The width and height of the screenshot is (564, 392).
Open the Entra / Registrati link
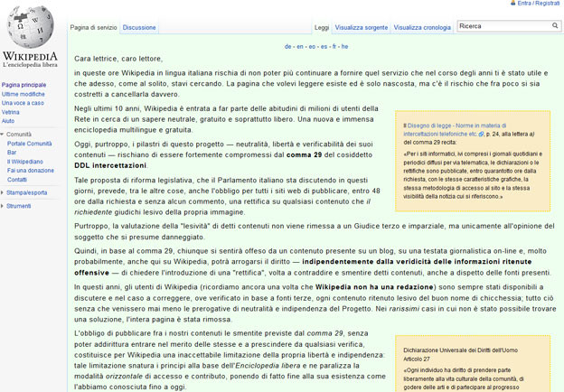click(x=539, y=4)
